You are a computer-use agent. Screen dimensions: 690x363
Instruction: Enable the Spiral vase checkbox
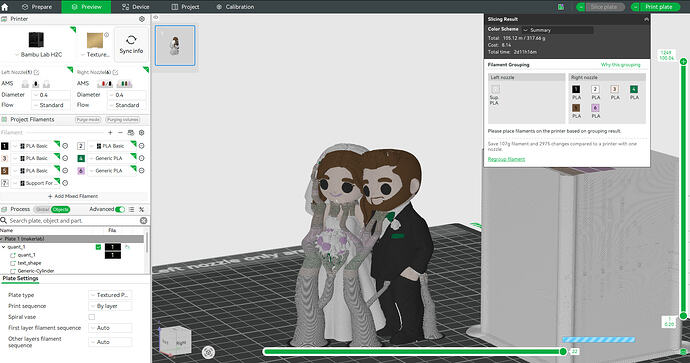pyautogui.click(x=92, y=317)
